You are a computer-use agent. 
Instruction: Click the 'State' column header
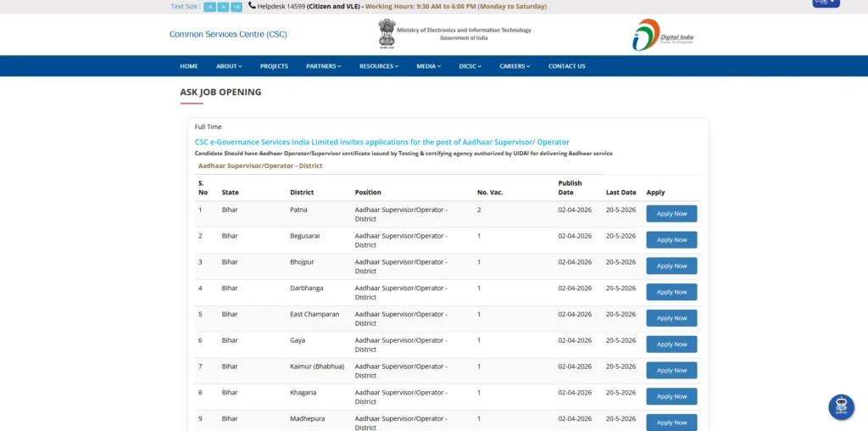[x=231, y=193]
